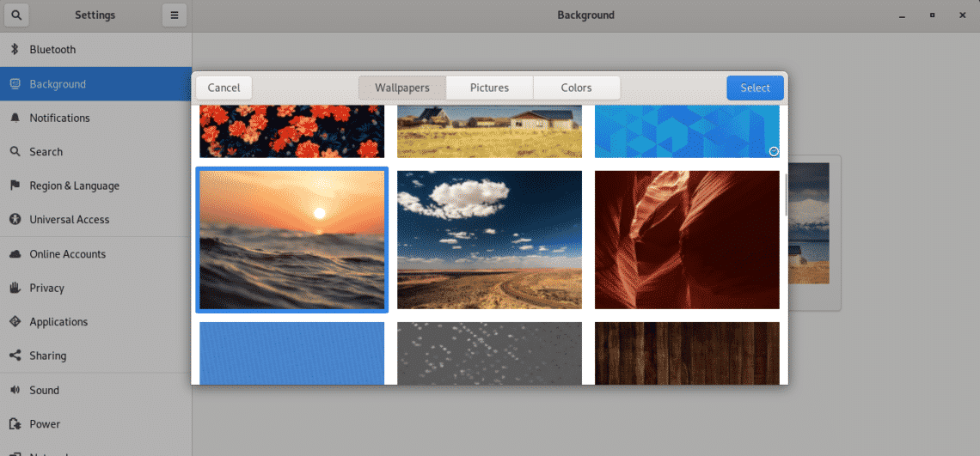Screen dimensions: 980x456
Task: Click the Search magnifier icon in sidebar
Action: [x=15, y=152]
